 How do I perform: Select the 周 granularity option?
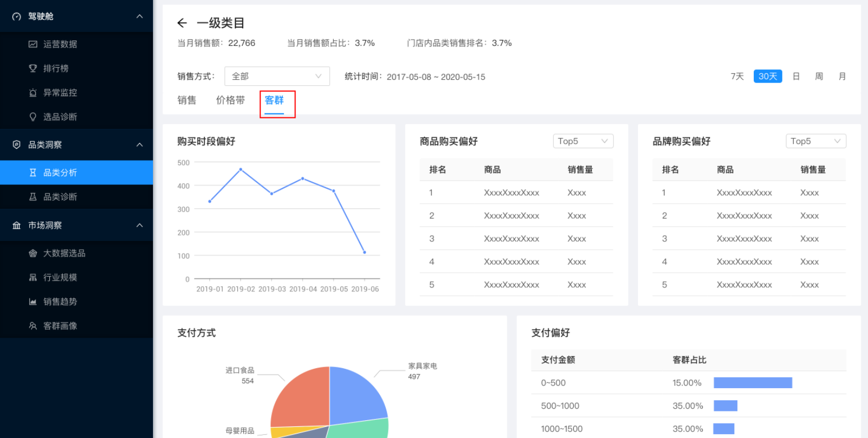point(819,76)
